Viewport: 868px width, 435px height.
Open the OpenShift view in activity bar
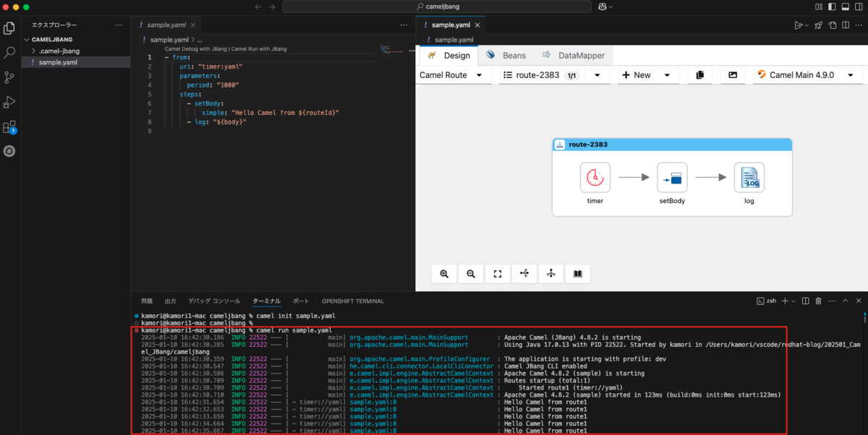(10, 152)
